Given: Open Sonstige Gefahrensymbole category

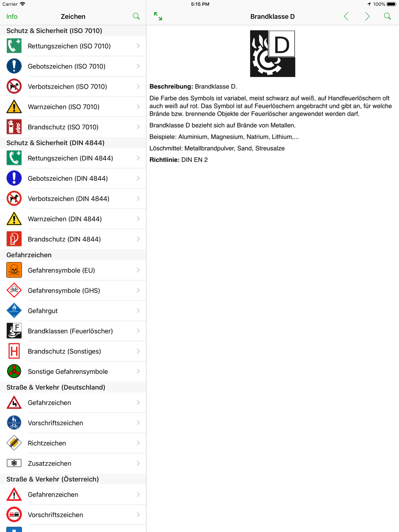Looking at the screenshot, I should pyautogui.click(x=73, y=372).
